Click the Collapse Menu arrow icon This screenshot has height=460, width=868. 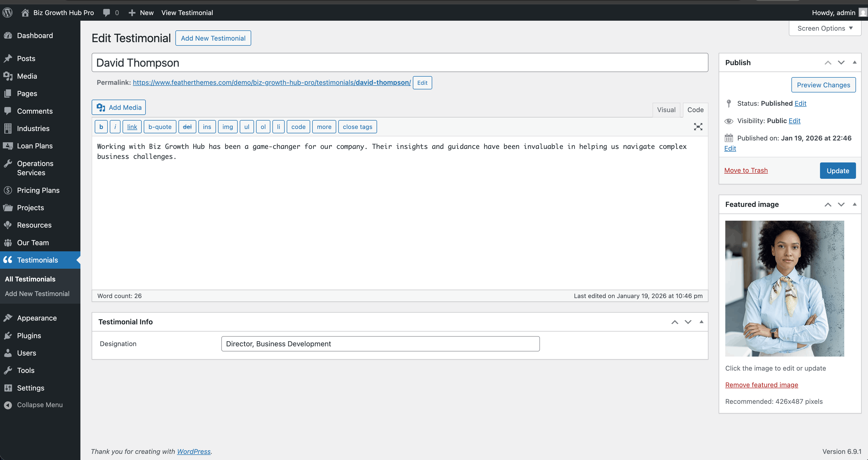pos(8,405)
